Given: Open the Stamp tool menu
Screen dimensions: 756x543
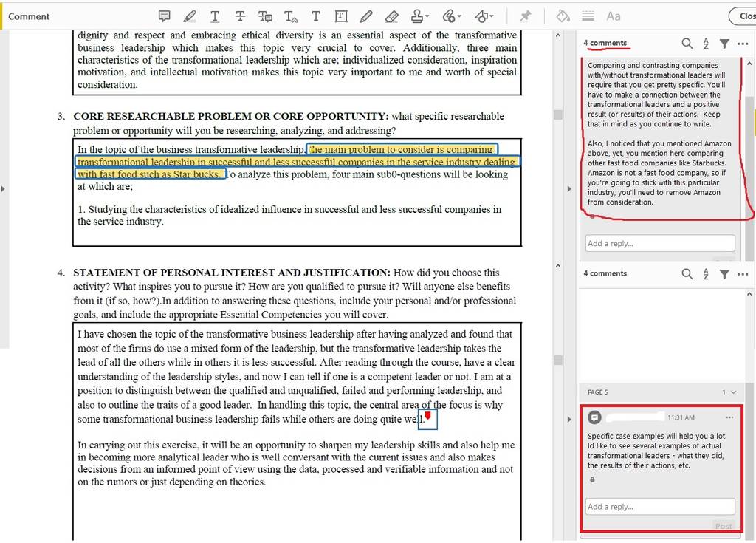Looking at the screenshot, I should (x=419, y=16).
